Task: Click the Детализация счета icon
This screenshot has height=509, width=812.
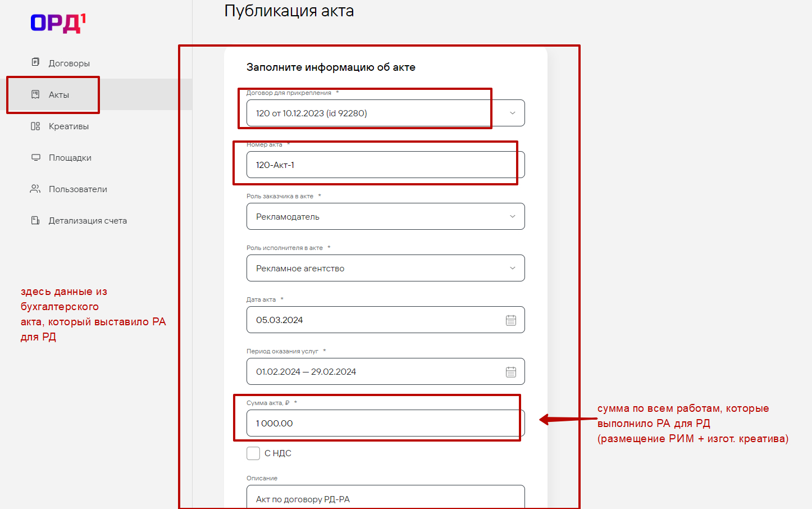Action: pyautogui.click(x=35, y=221)
